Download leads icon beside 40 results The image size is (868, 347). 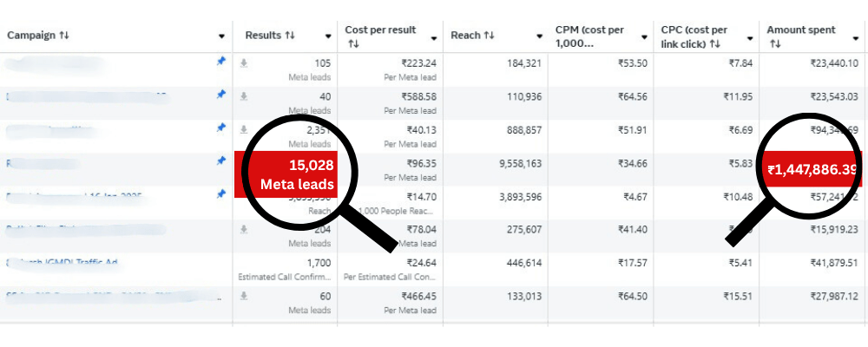click(x=244, y=97)
